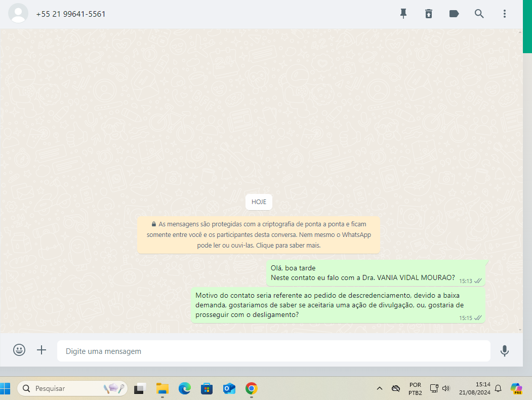Image resolution: width=532 pixels, height=400 pixels.
Task: Open the end-to-end encryption notice
Action: (259, 235)
